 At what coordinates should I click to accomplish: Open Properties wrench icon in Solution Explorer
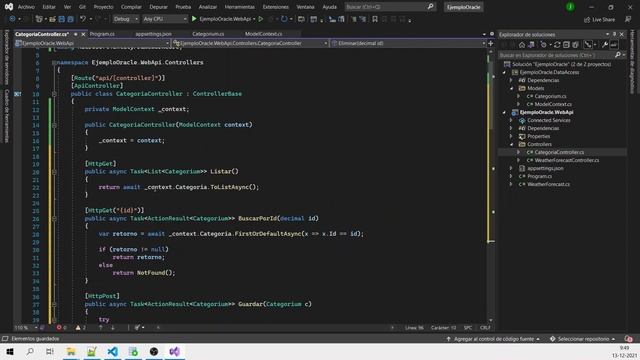pyautogui.click(x=605, y=45)
